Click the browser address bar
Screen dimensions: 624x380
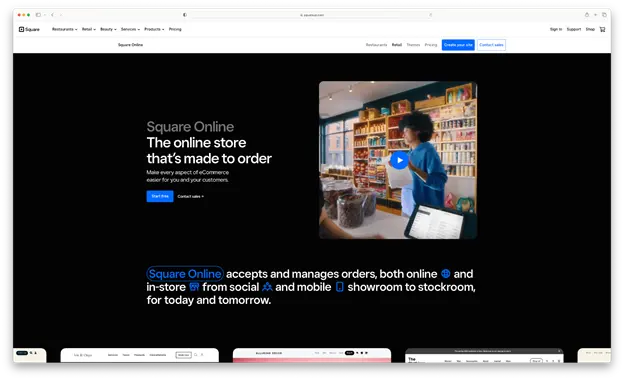click(312, 15)
